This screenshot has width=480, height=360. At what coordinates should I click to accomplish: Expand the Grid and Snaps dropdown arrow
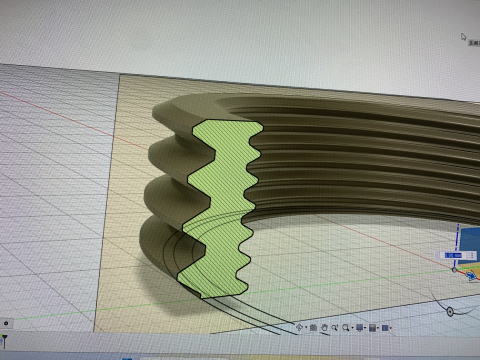click(x=378, y=328)
